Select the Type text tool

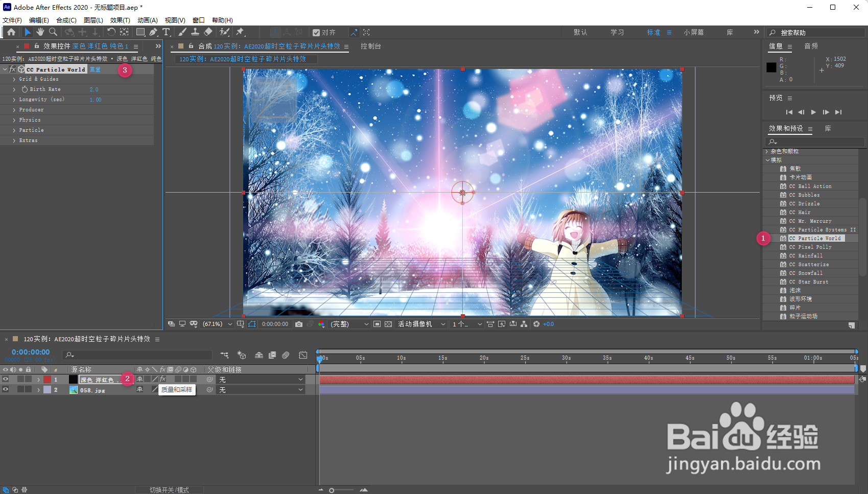(166, 32)
